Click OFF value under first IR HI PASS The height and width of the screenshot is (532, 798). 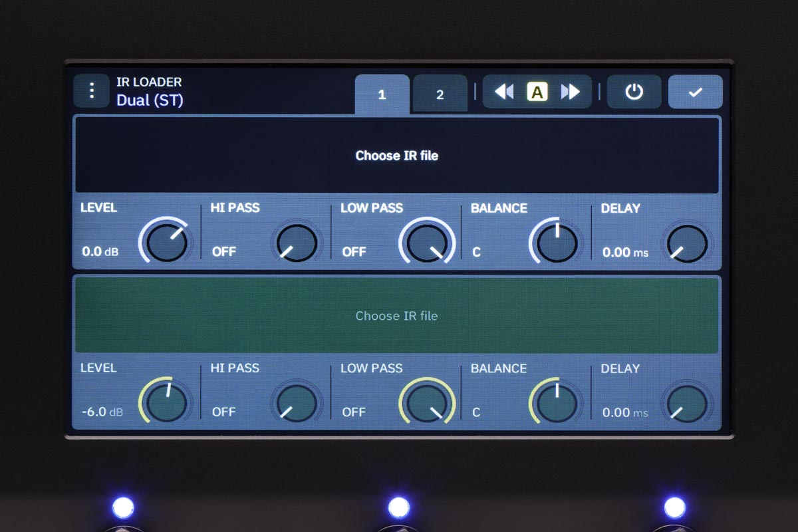click(224, 252)
